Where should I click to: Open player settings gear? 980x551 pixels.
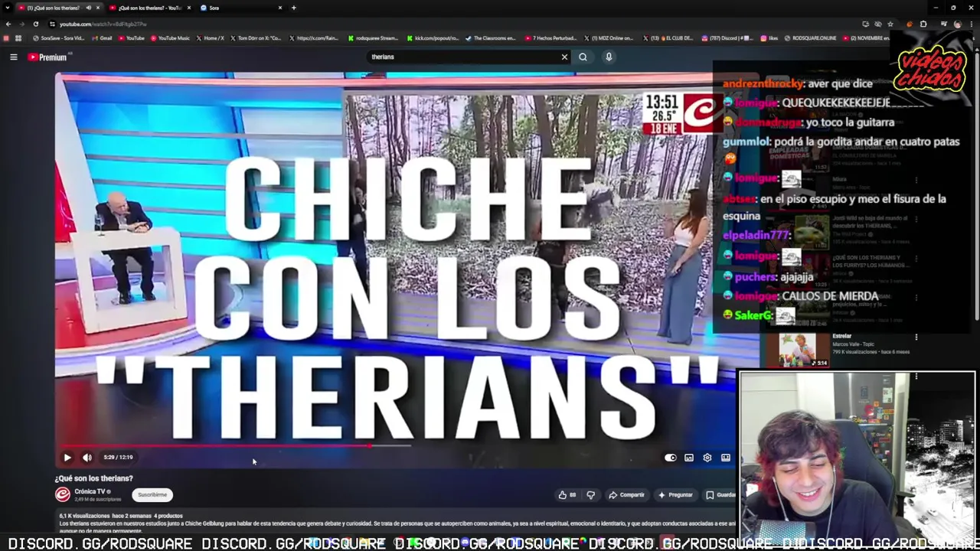[707, 458]
